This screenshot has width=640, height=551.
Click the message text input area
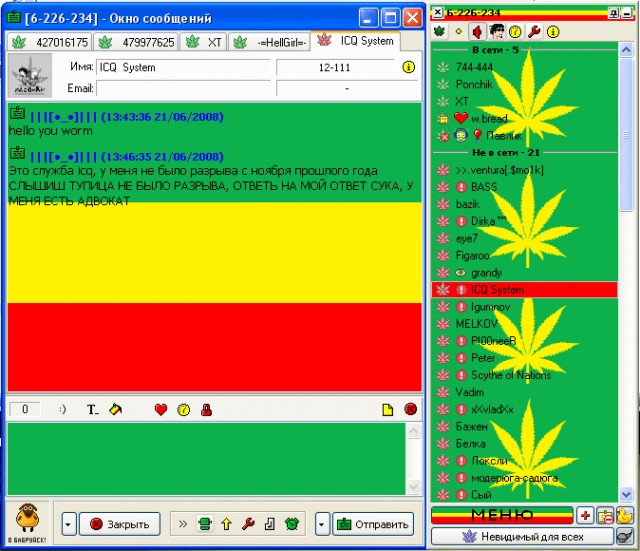[207, 459]
